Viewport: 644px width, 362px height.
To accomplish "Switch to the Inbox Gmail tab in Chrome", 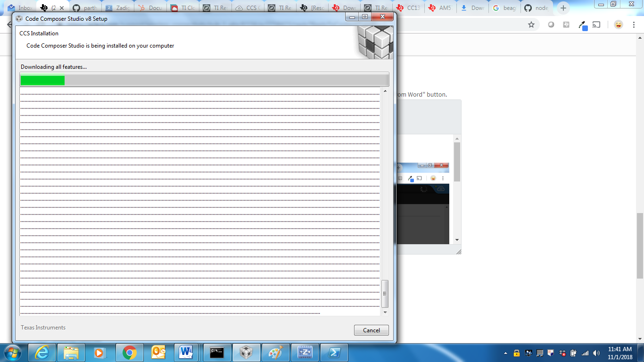I will point(20,8).
